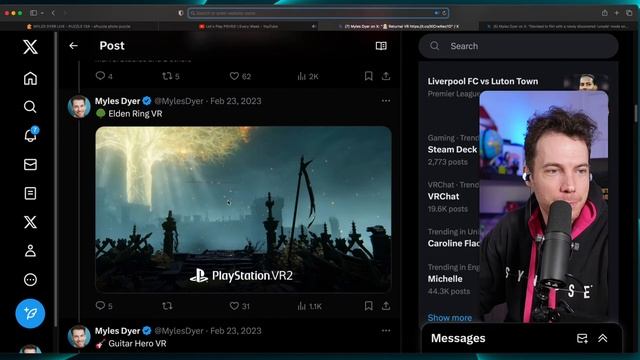Start a new message in Messages drawer
The height and width of the screenshot is (360, 640).
click(x=582, y=338)
